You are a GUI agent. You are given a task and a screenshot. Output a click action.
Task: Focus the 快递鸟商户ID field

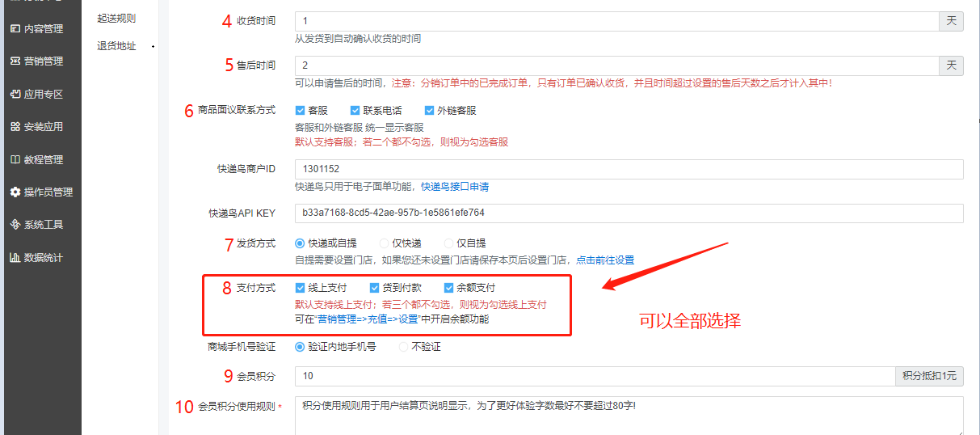(629, 169)
